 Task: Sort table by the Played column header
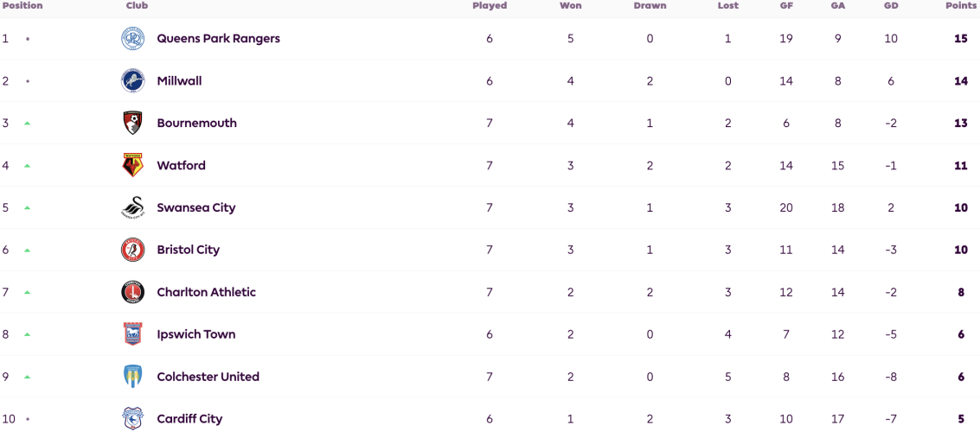pos(490,6)
